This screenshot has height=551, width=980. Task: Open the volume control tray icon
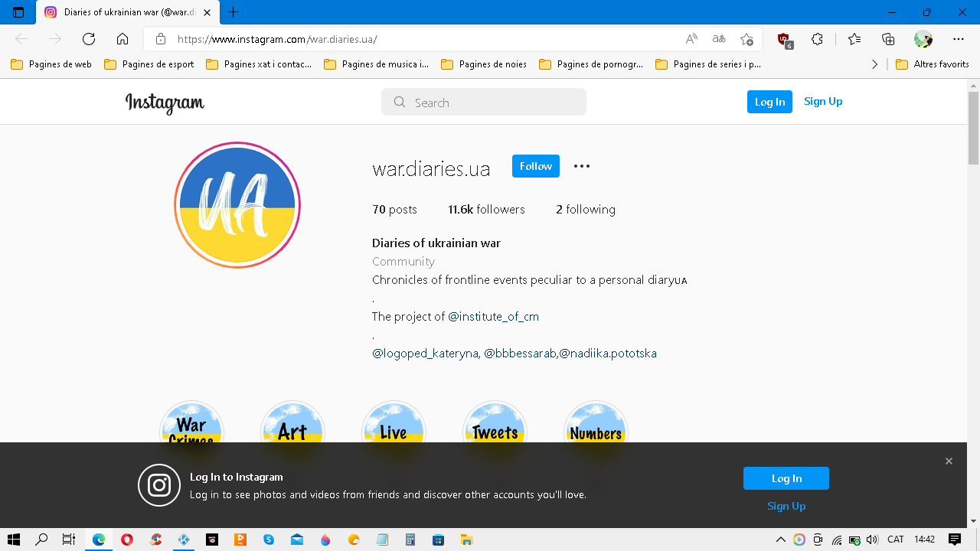(x=873, y=540)
